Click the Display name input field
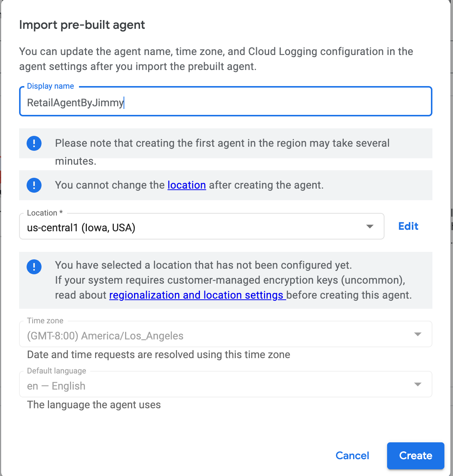The image size is (453, 476). point(226,102)
